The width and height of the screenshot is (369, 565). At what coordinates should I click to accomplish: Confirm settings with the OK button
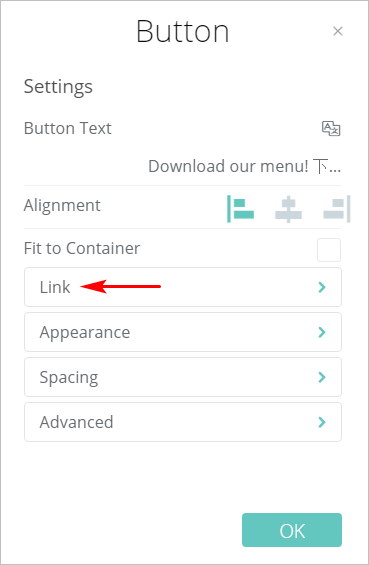[x=292, y=530]
